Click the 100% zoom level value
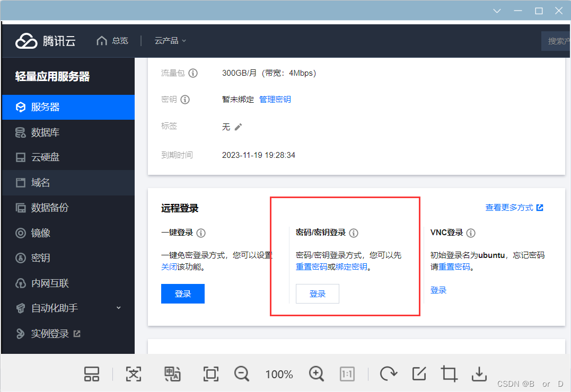 tap(279, 374)
